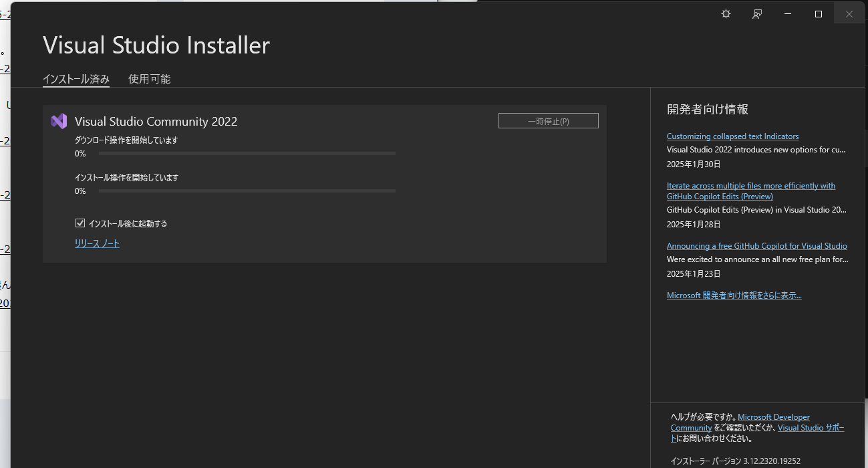The width and height of the screenshot is (868, 468).
Task: Click the installer version 3.12.2320.19252 text
Action: [x=736, y=461]
